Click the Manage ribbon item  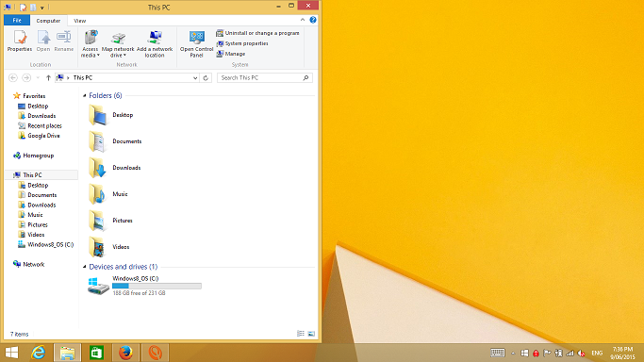(231, 54)
